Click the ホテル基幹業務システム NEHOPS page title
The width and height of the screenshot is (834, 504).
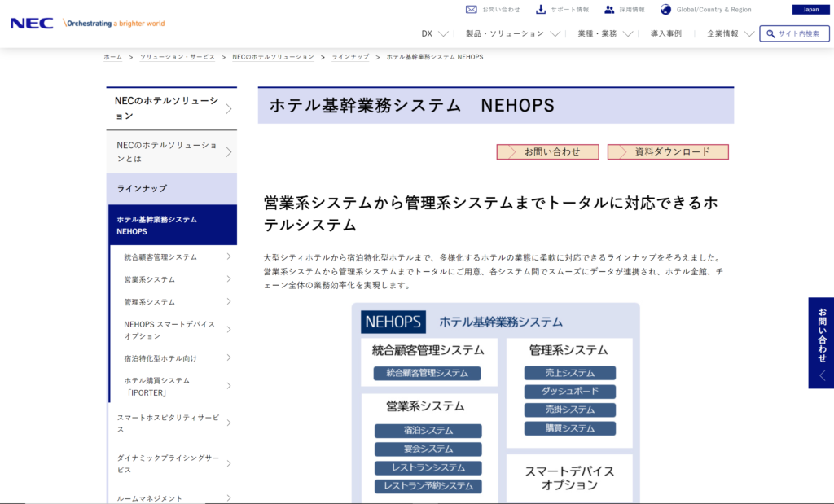tap(411, 105)
